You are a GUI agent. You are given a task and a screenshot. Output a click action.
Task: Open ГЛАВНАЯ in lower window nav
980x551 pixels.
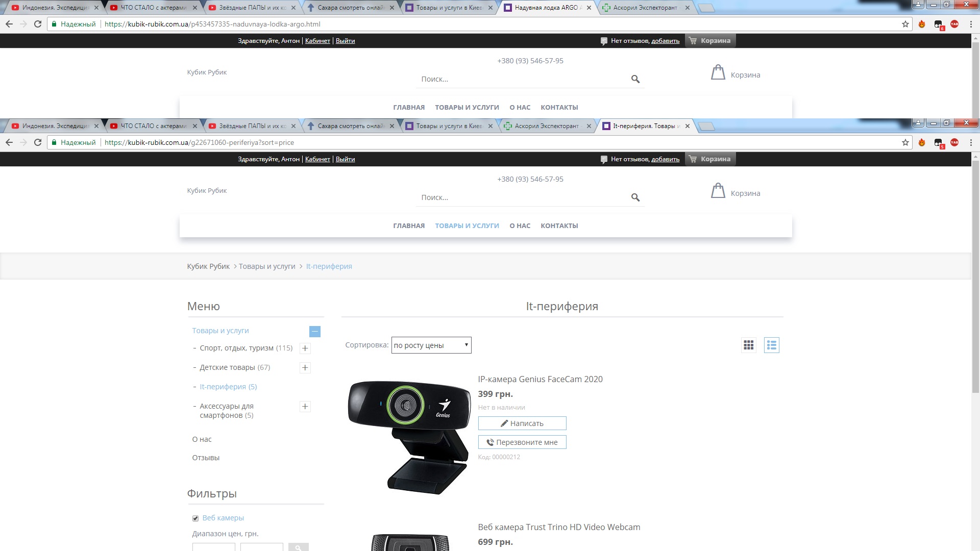409,226
